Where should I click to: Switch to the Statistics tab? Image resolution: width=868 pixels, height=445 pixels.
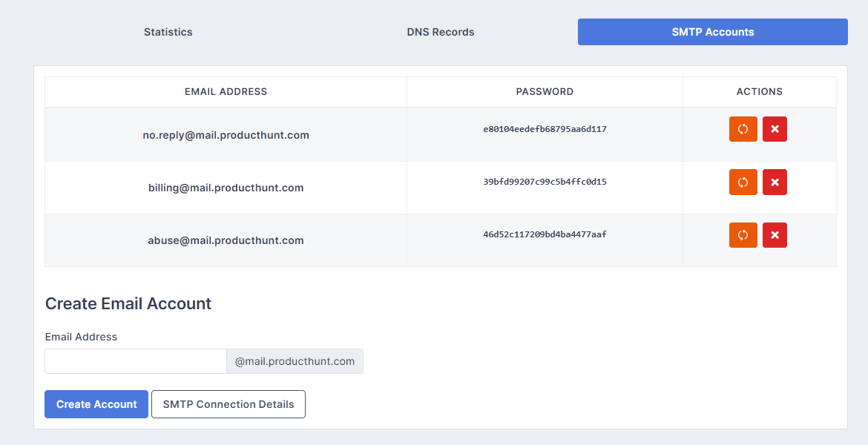pos(168,32)
